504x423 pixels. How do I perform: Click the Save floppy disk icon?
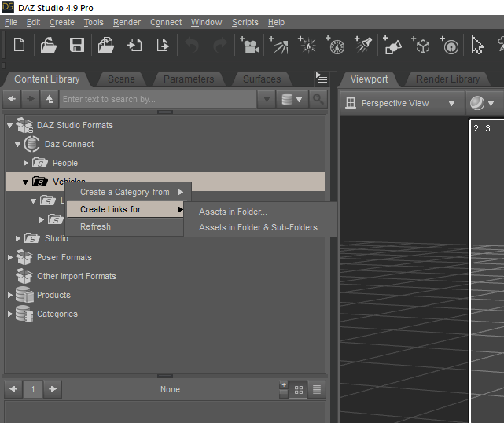[x=77, y=45]
